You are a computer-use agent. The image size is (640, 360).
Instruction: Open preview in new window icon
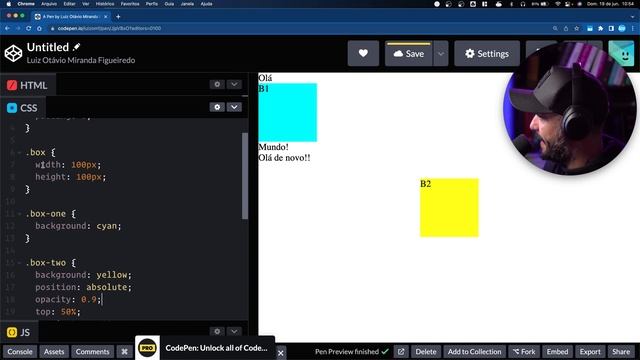401,351
